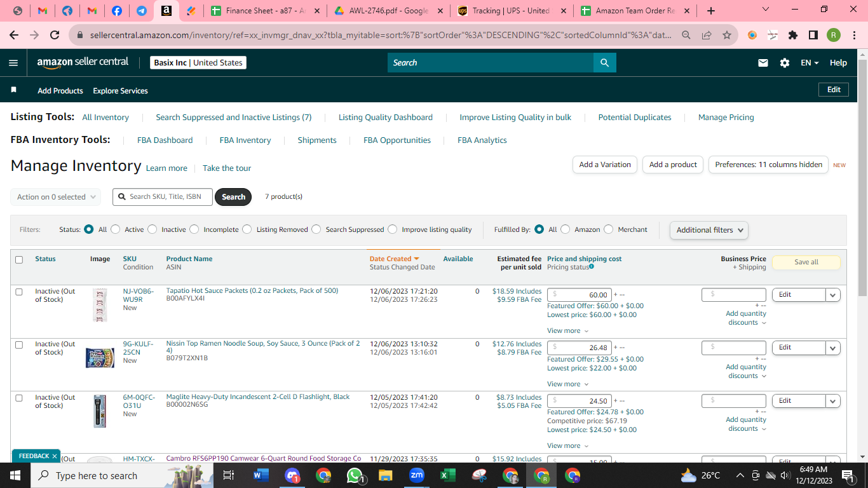Open the Action on 0 selected dropdown
Image resolution: width=868 pixels, height=488 pixels.
56,197
